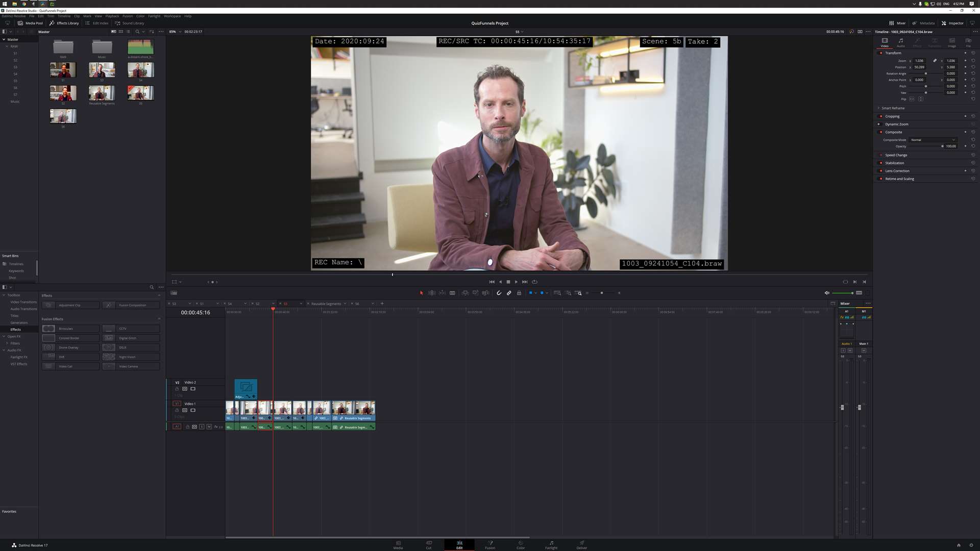The width and height of the screenshot is (980, 551).
Task: Activate the Trim Edit Mode tool
Action: 432,293
